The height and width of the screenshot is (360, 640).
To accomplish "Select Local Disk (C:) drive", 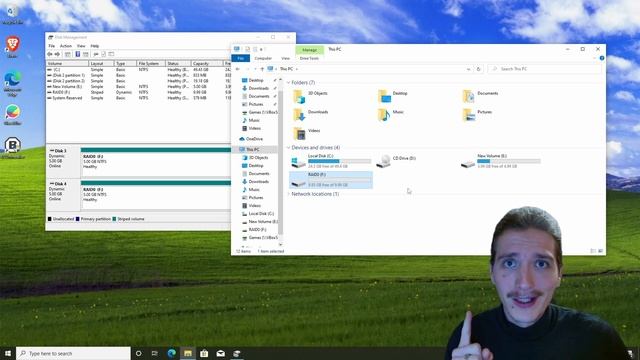I will 331,161.
